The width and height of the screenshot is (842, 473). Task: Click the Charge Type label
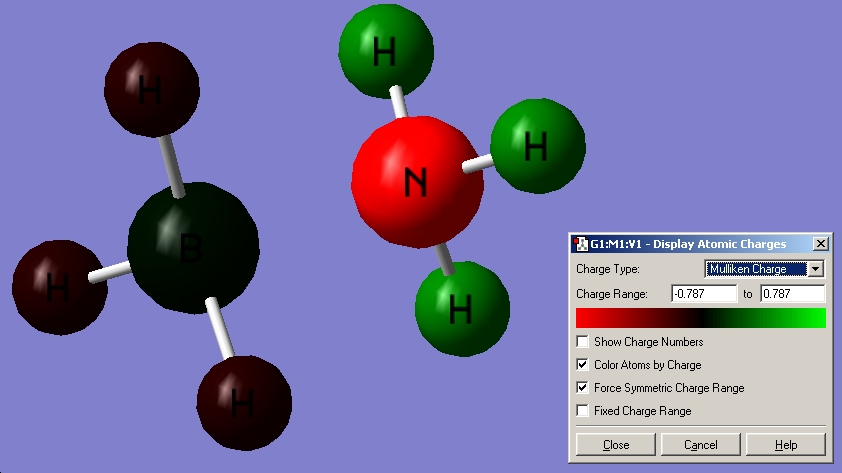point(608,269)
